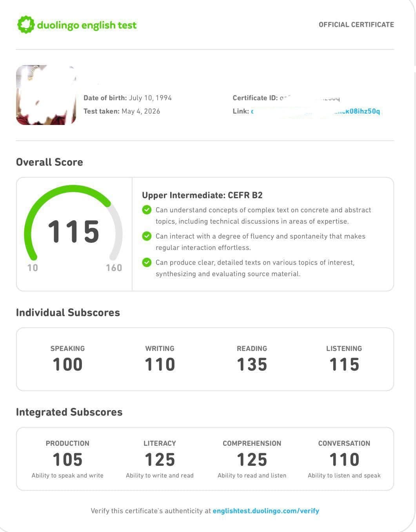Open the englishtest.duolingo.com/verify link

266,511
